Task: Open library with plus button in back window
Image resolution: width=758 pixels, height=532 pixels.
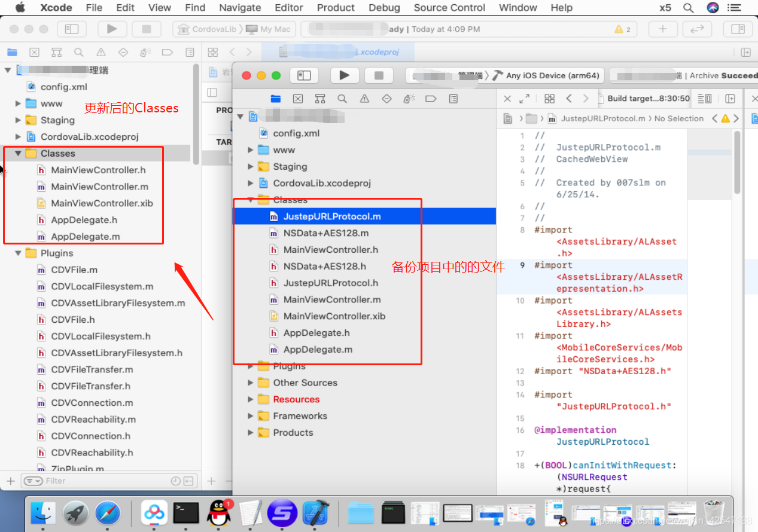Action: [x=663, y=29]
